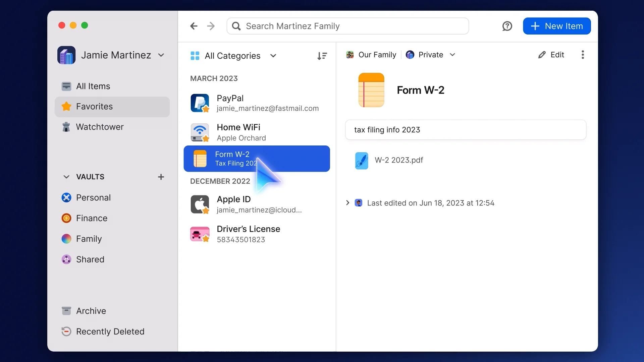Click the help question mark icon
Screen dimensions: 644x362
click(507, 26)
